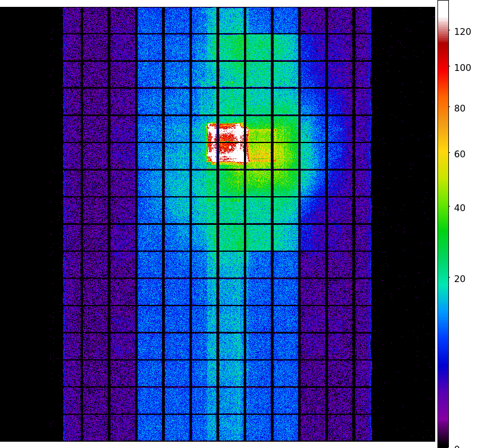
Task: Pick the white top segment of colorbar
Action: pos(443,11)
